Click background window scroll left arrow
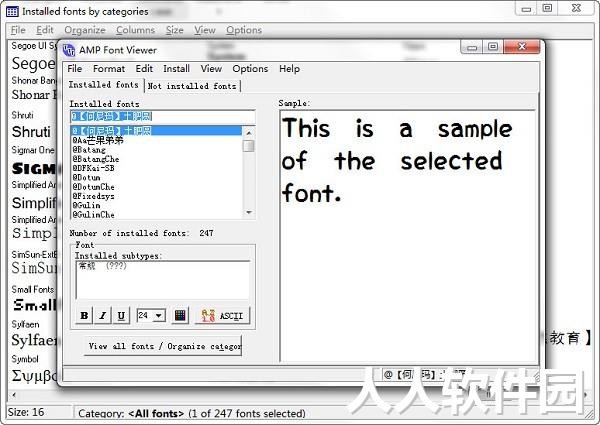This screenshot has width=600, height=425. click(14, 394)
